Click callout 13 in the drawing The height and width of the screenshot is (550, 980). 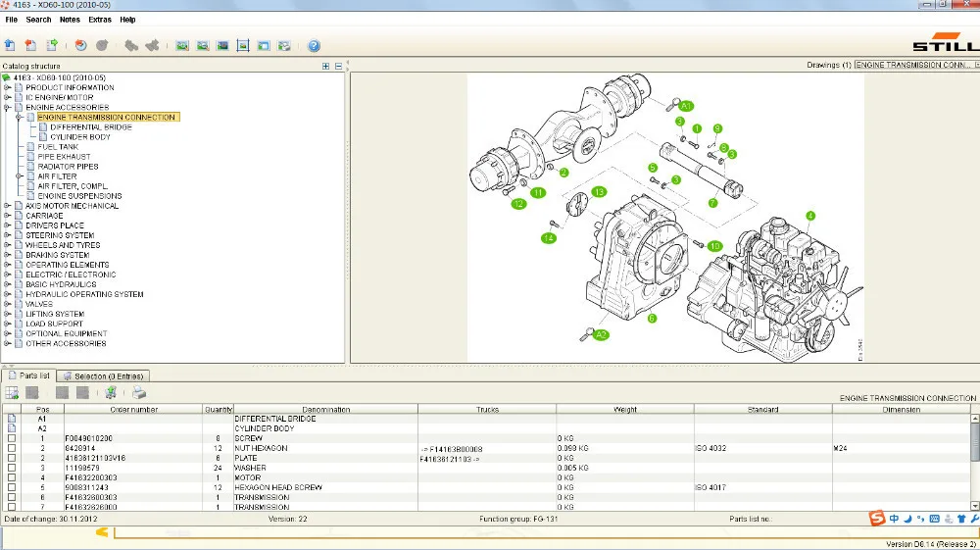point(599,192)
